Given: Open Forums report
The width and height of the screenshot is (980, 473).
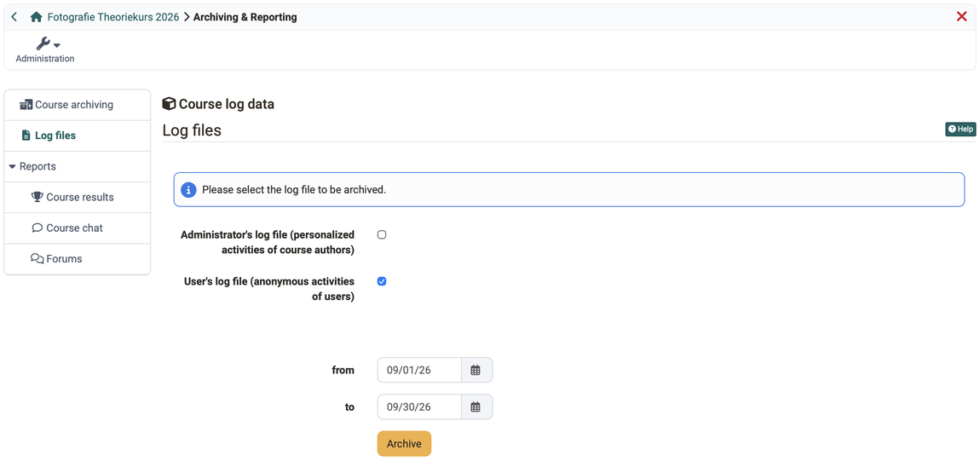Looking at the screenshot, I should [78, 259].
